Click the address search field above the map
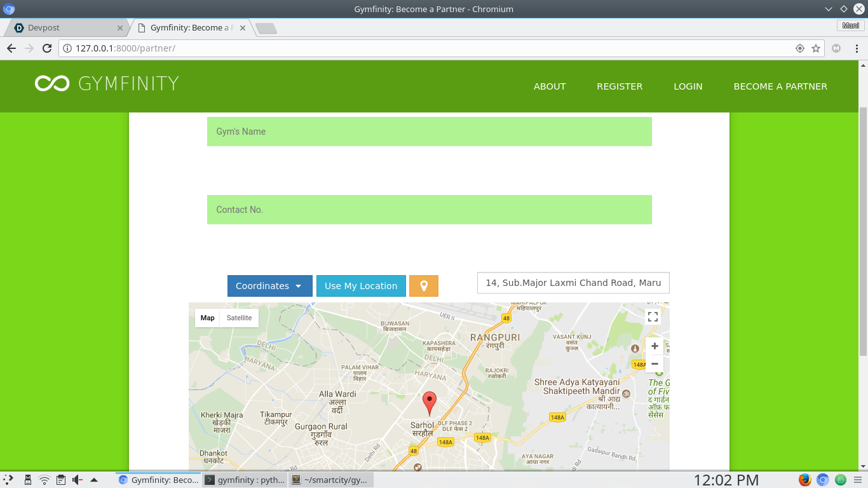The image size is (868, 488). click(573, 283)
